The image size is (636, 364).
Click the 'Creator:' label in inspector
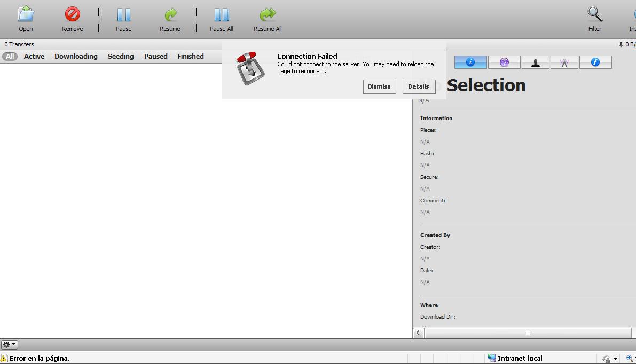[430, 247]
